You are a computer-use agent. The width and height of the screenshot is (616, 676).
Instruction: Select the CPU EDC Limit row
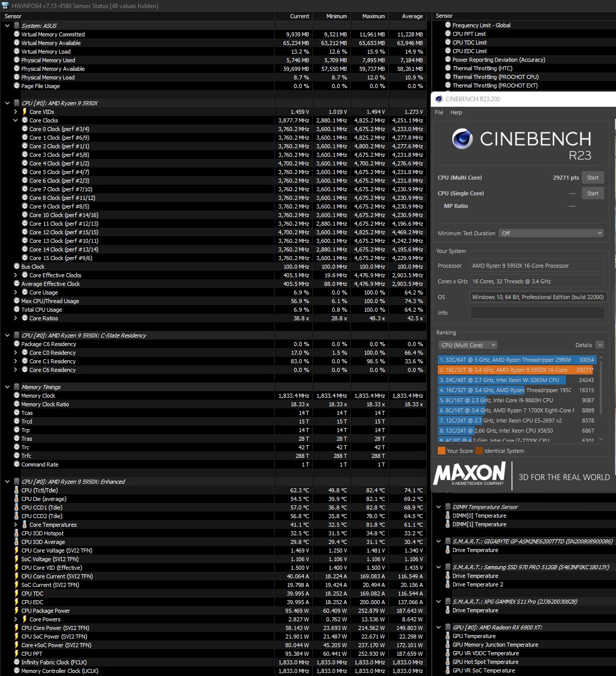coord(523,51)
